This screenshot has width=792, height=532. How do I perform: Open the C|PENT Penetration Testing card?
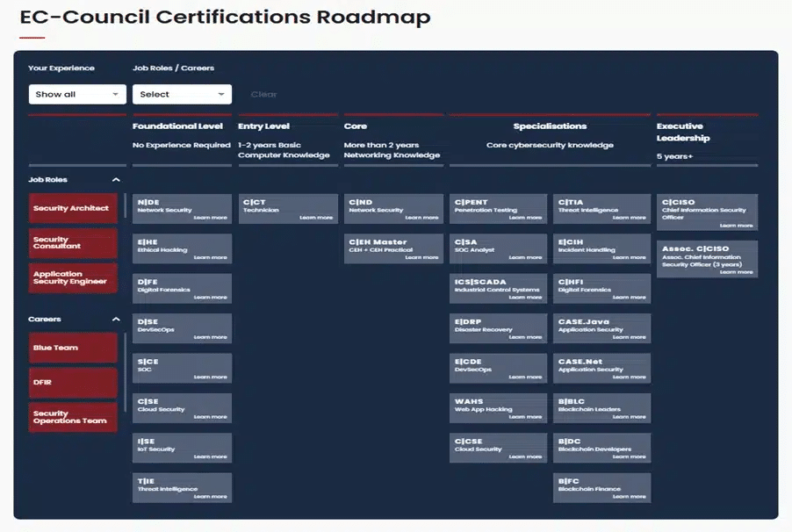(499, 208)
